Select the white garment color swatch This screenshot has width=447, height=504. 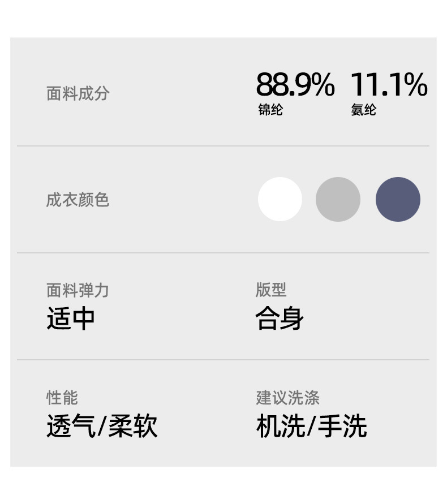(280, 199)
